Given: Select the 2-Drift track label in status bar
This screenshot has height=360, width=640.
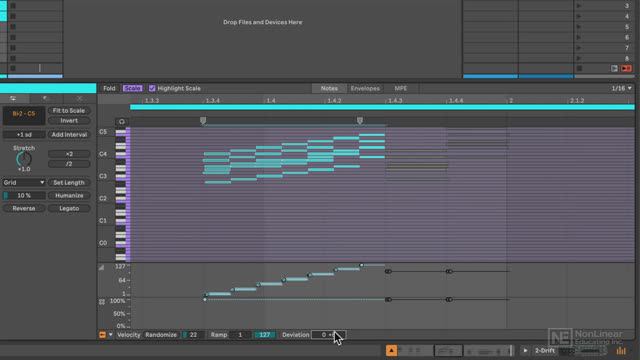Looking at the screenshot, I should click(x=545, y=351).
